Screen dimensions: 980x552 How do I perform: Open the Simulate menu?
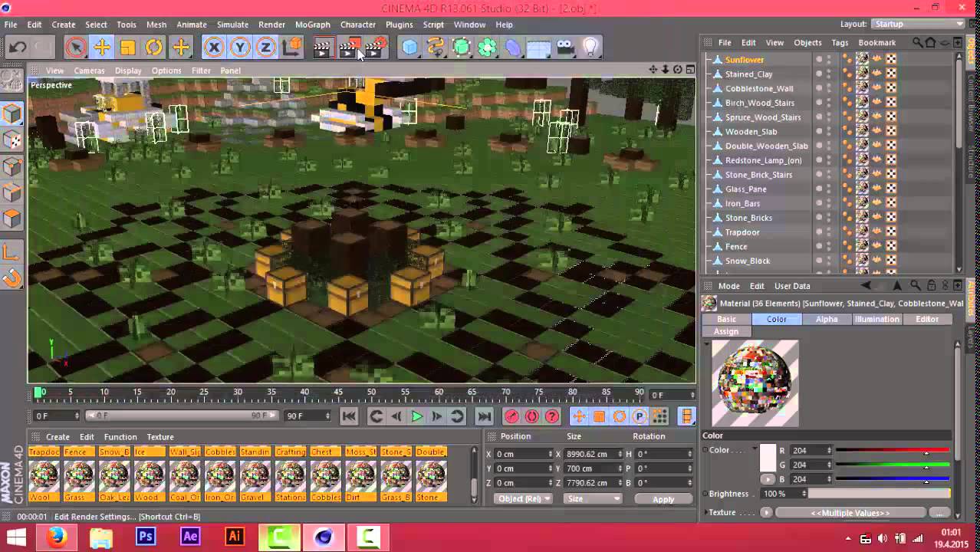[232, 25]
